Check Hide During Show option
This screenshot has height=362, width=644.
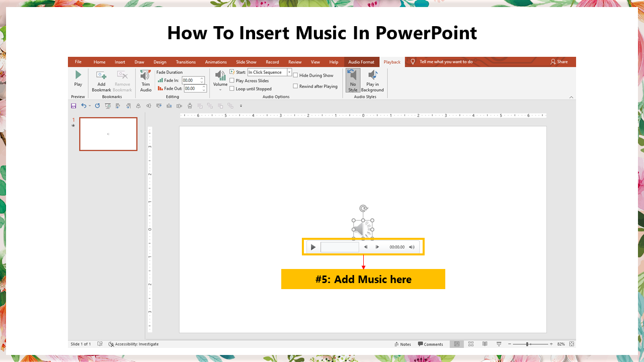[295, 75]
